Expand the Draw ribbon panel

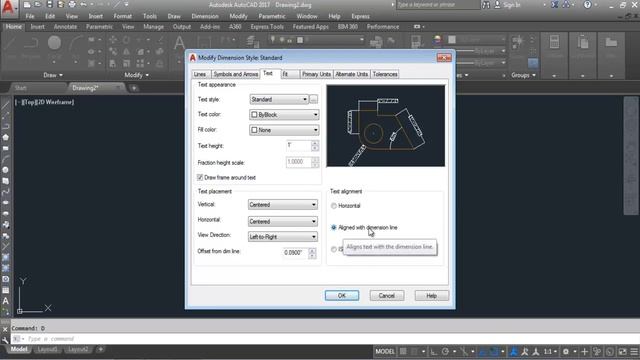[53, 75]
